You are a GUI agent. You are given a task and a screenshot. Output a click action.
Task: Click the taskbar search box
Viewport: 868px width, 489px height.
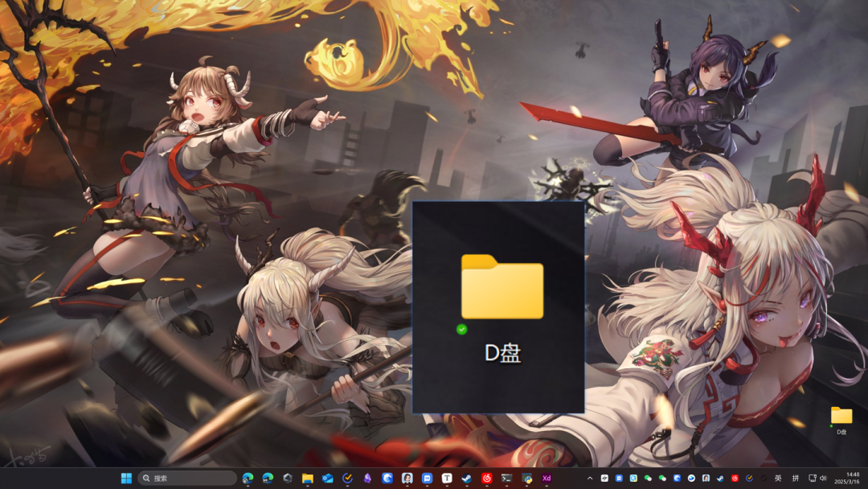[x=187, y=478]
